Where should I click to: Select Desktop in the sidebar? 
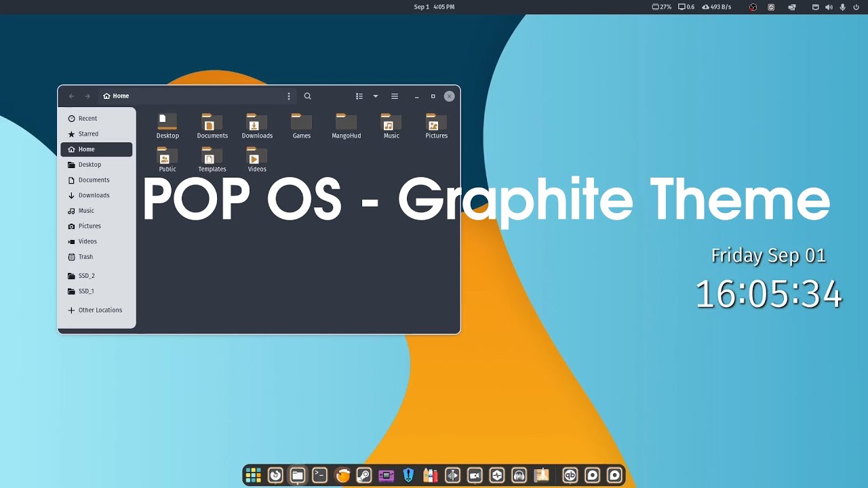tap(96, 165)
